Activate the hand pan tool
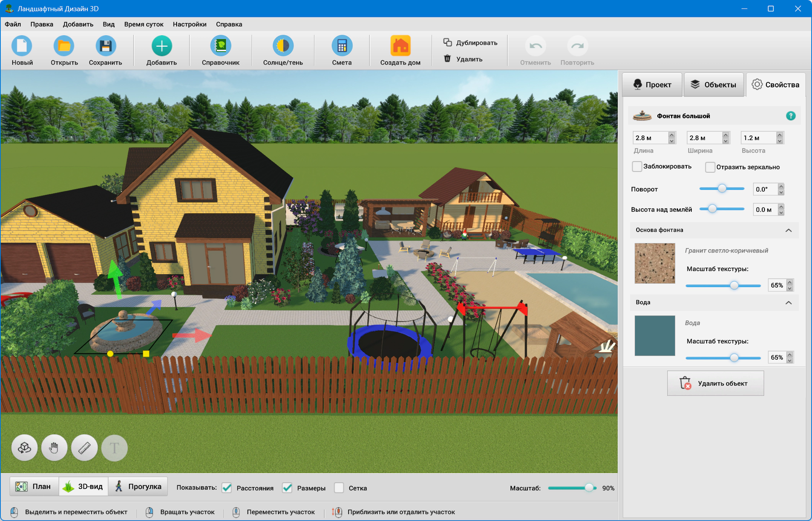 coord(54,448)
